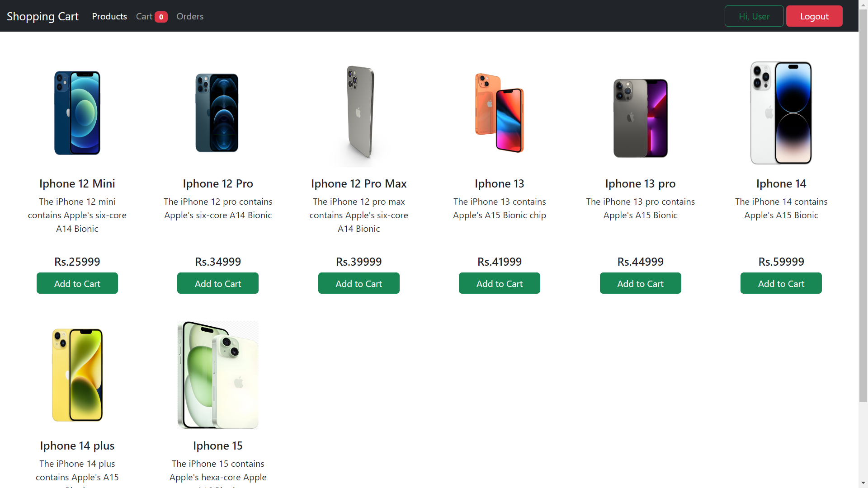868x488 pixels.
Task: Click the orange Iphone 13 product image
Action: pos(500,113)
